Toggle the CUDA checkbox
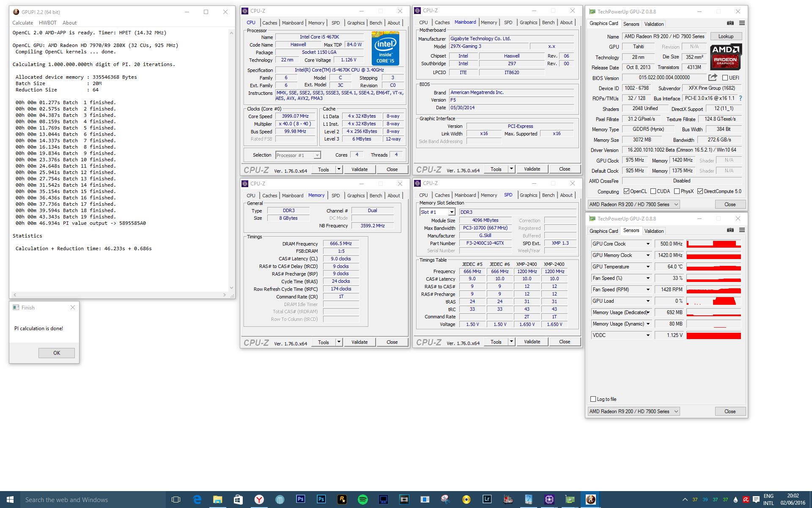Image resolution: width=812 pixels, height=508 pixels. (x=653, y=191)
